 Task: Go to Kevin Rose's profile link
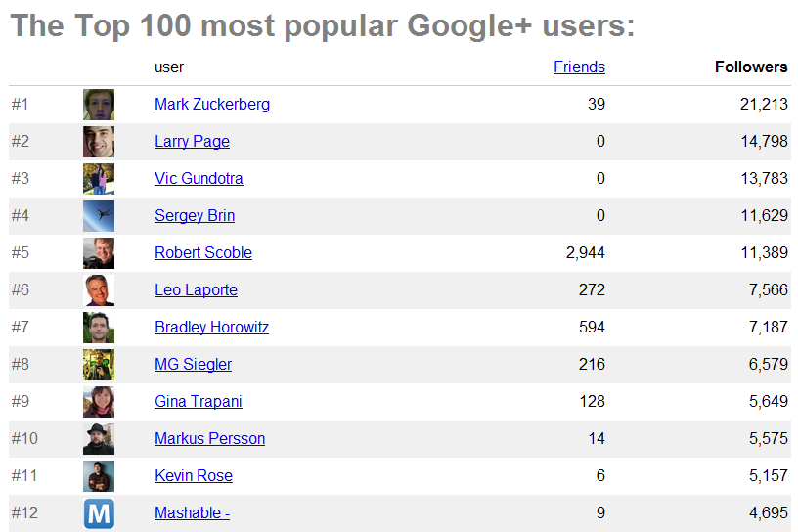coord(194,476)
